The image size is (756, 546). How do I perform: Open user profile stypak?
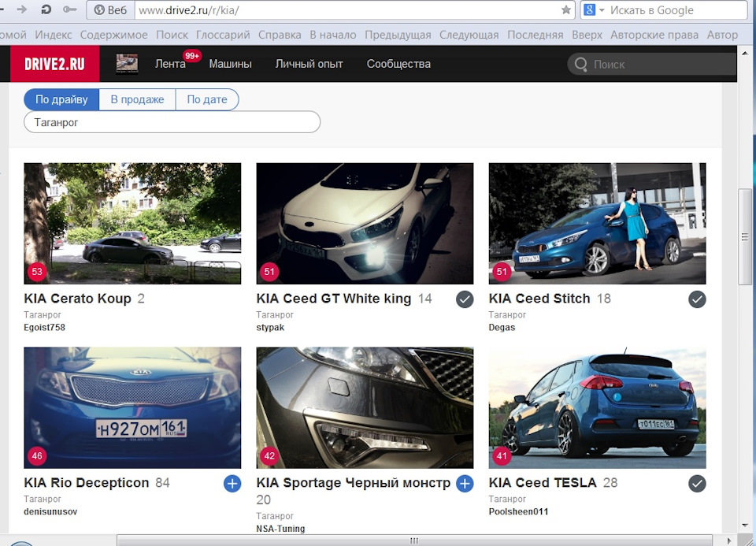270,328
